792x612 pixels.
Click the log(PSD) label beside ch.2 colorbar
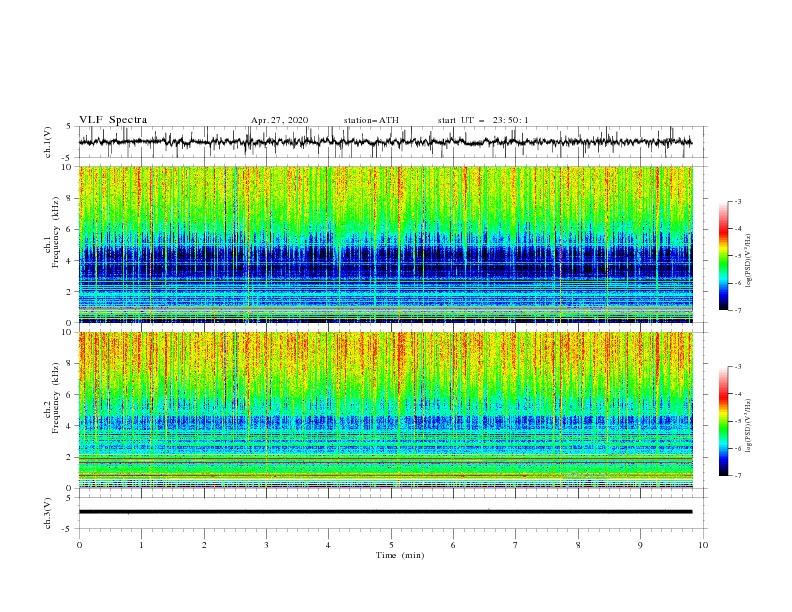pyautogui.click(x=749, y=426)
